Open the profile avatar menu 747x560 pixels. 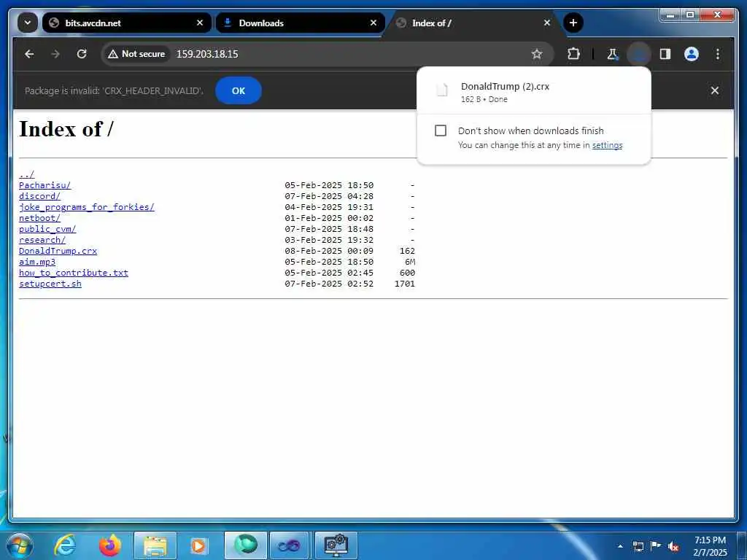[x=692, y=54]
